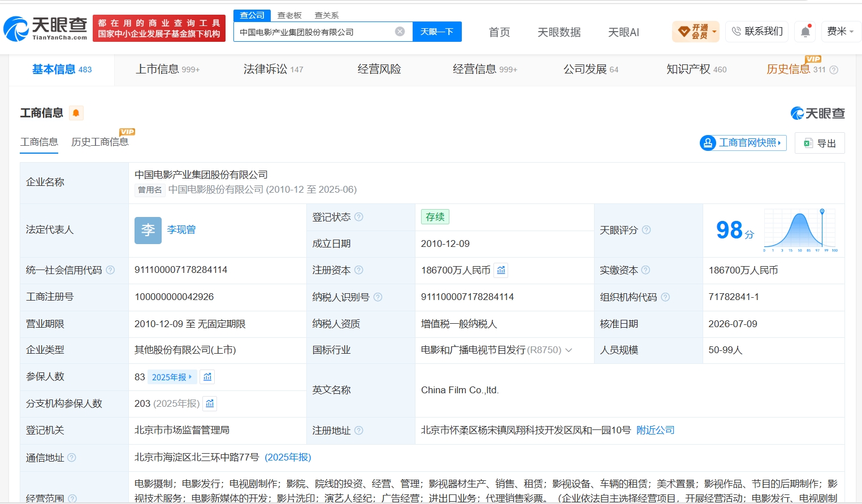Show help for 纳税人识别号

coord(378,297)
